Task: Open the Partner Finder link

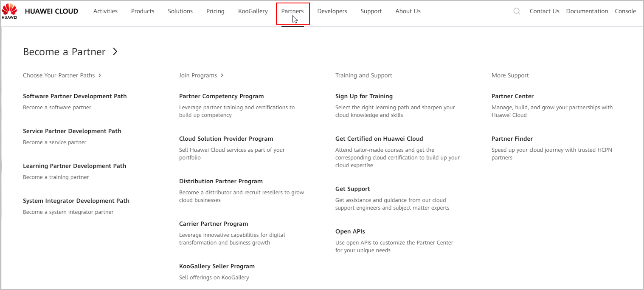Action: click(x=512, y=139)
